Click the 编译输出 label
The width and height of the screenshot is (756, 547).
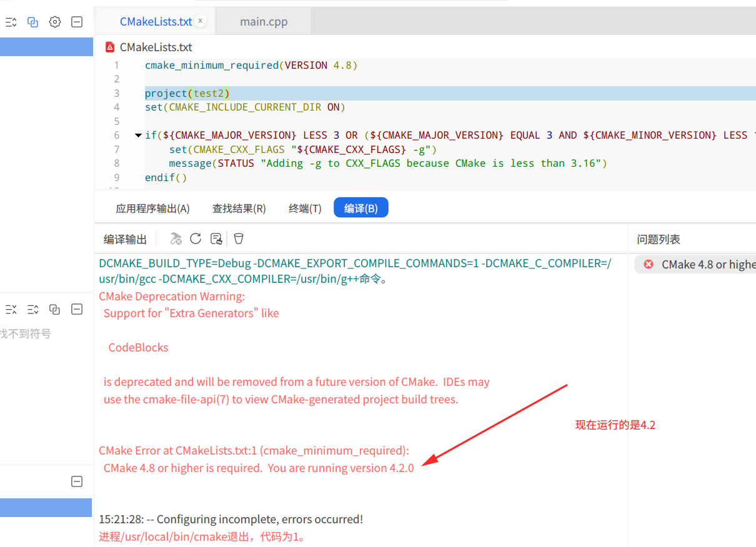tap(126, 239)
